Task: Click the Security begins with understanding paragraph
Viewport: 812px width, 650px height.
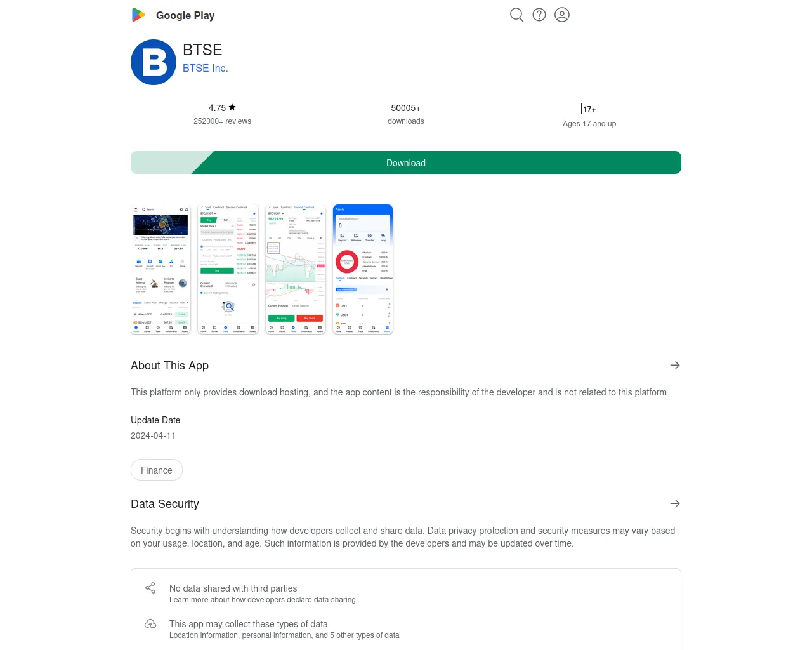Action: tap(403, 537)
